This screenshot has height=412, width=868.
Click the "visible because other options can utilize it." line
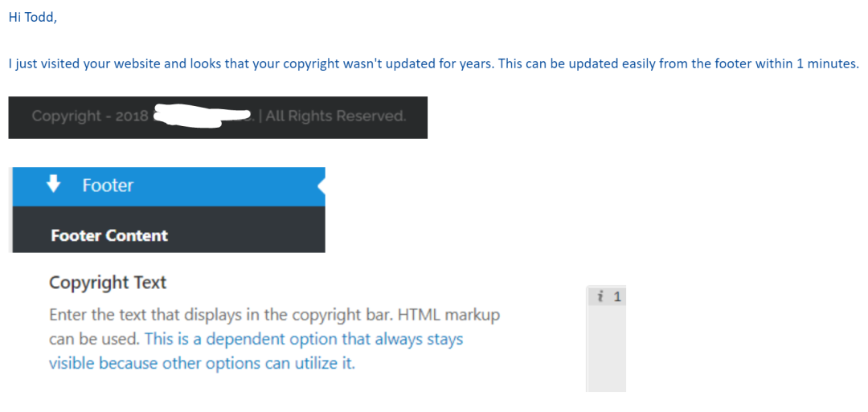[202, 363]
